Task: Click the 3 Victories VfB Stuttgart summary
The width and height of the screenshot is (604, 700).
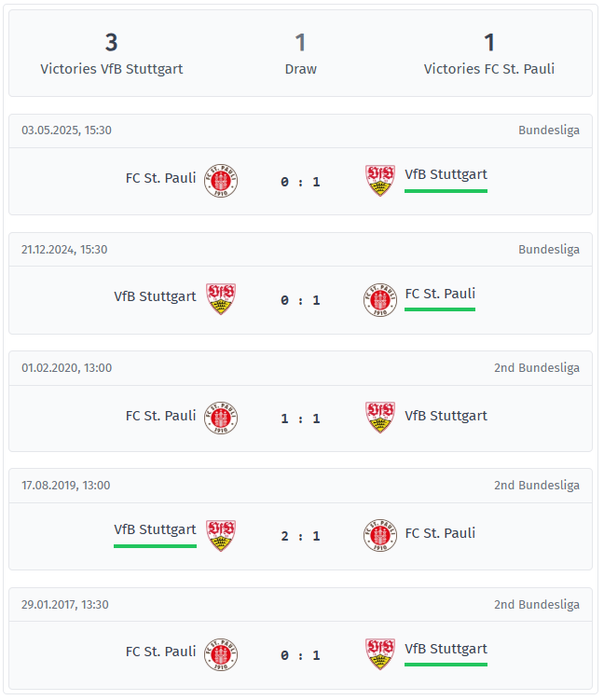Action: (x=111, y=54)
